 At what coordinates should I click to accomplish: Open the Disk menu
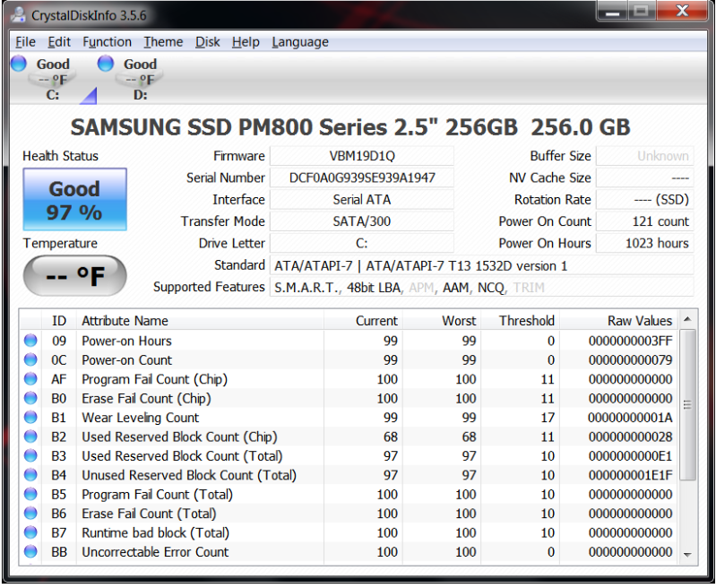208,42
